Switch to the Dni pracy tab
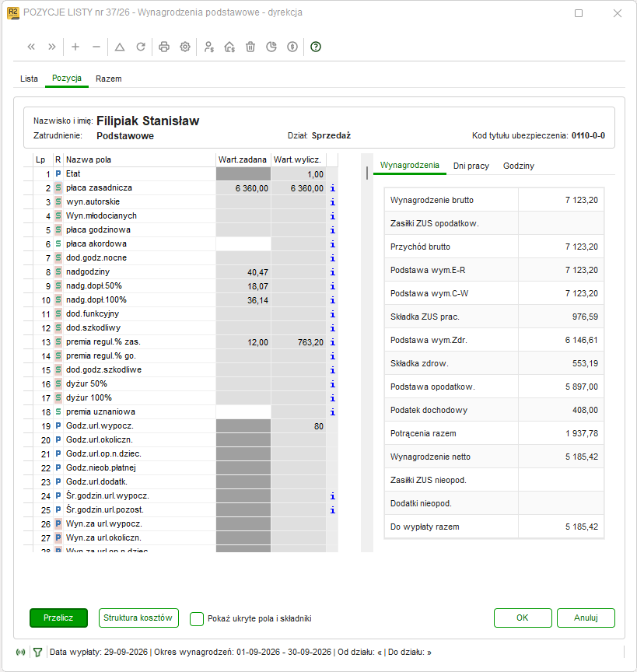Screen dimensions: 637x672 pos(471,166)
